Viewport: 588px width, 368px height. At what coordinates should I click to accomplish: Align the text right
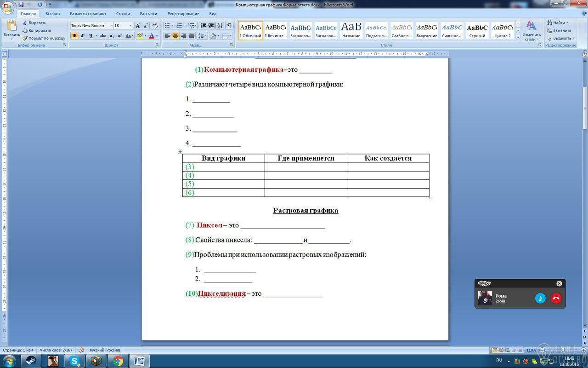point(184,35)
